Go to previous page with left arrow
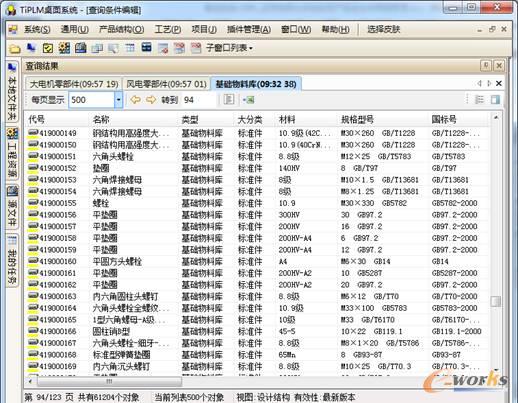518x403 pixels. pos(135,99)
